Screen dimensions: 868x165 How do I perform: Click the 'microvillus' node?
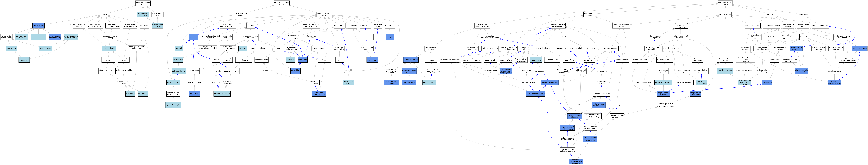pyautogui.click(x=290, y=60)
